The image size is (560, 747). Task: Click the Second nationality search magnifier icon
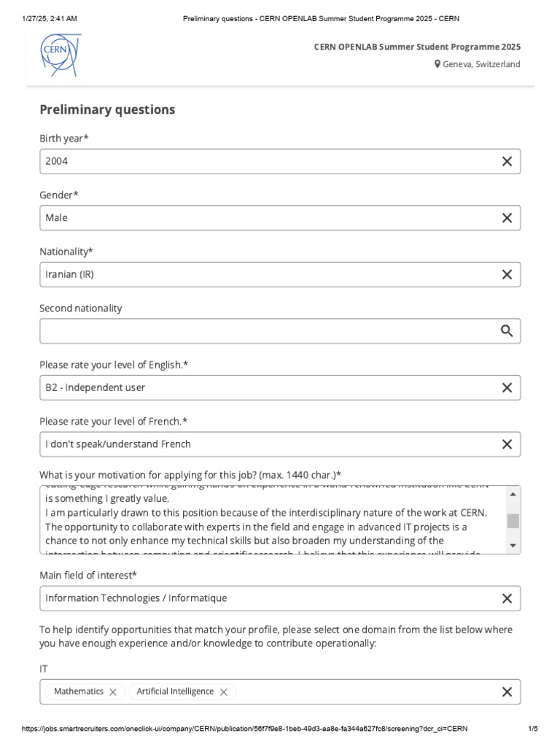pyautogui.click(x=507, y=331)
